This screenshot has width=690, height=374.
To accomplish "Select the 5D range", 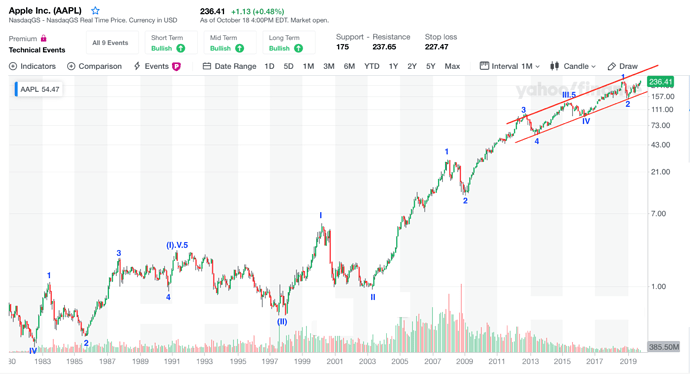I will pos(288,66).
